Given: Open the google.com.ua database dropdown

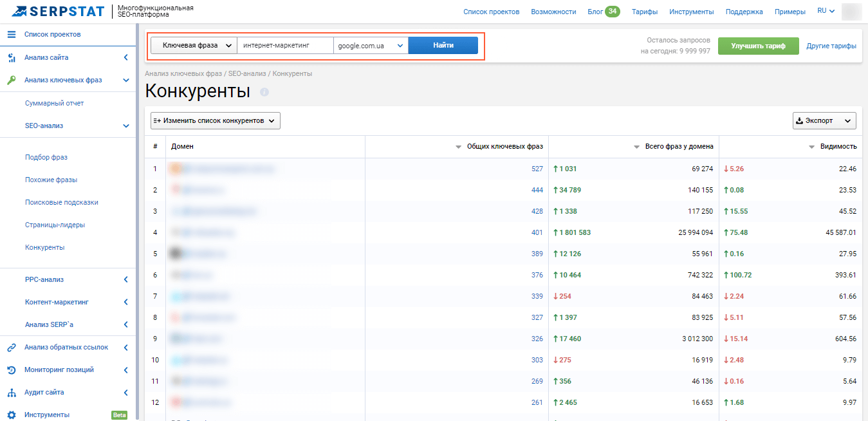Looking at the screenshot, I should coord(371,46).
